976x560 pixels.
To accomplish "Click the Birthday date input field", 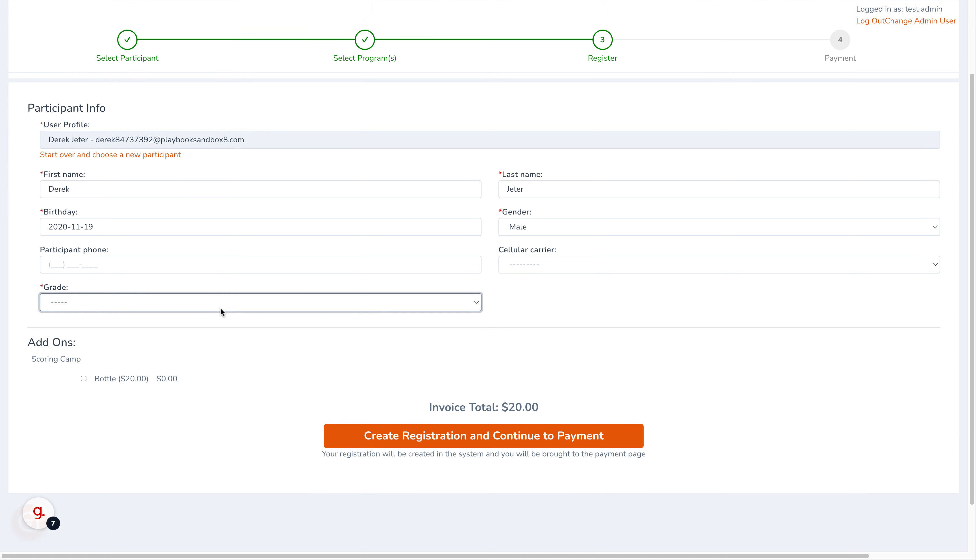I will pyautogui.click(x=260, y=226).
